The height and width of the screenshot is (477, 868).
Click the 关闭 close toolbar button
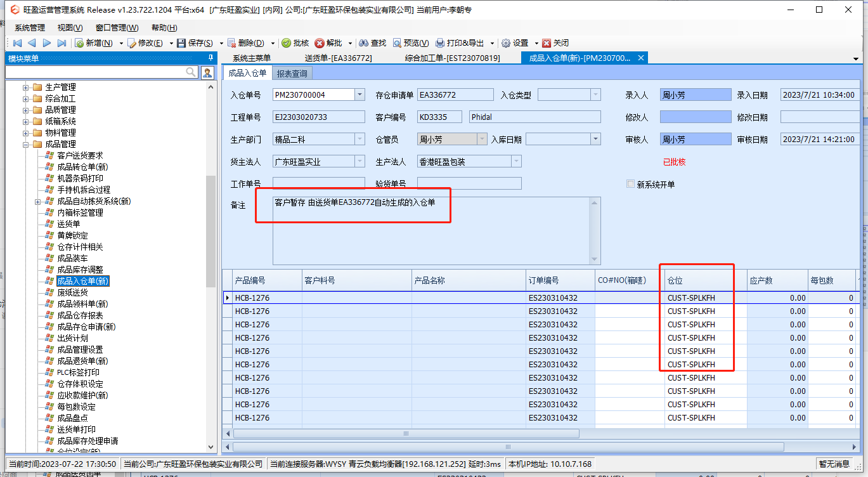point(555,43)
